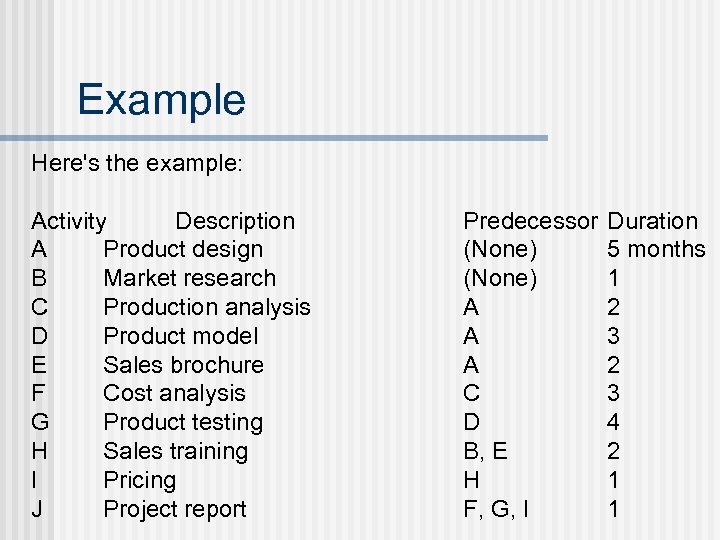Select "Sales training" text
The image size is (720, 540).
click(x=175, y=451)
